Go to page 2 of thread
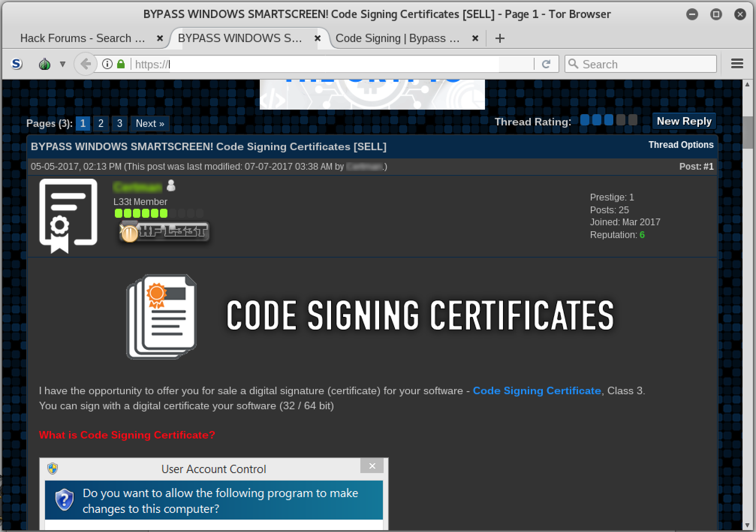This screenshot has height=532, width=756. point(101,124)
